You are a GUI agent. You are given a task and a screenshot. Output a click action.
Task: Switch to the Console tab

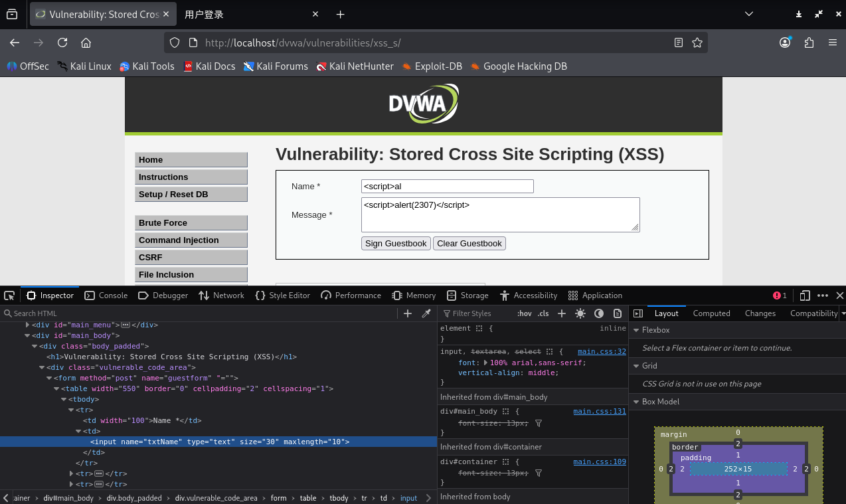click(x=106, y=295)
